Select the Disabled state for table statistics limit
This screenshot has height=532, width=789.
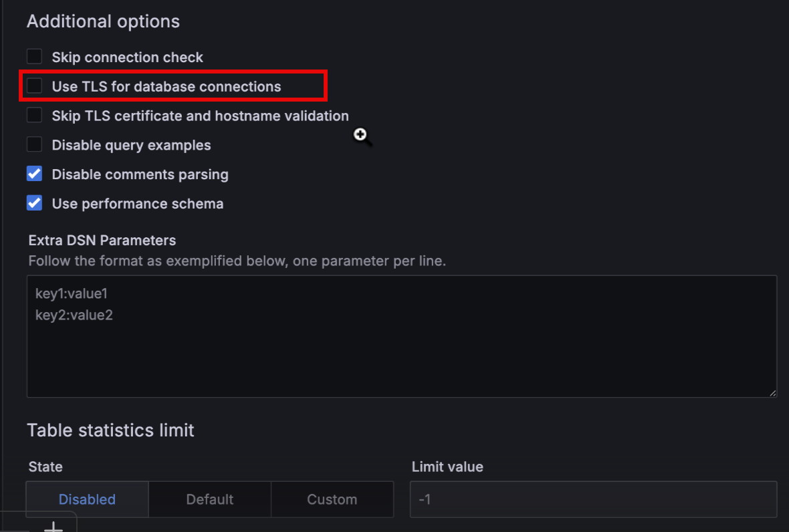coord(86,499)
